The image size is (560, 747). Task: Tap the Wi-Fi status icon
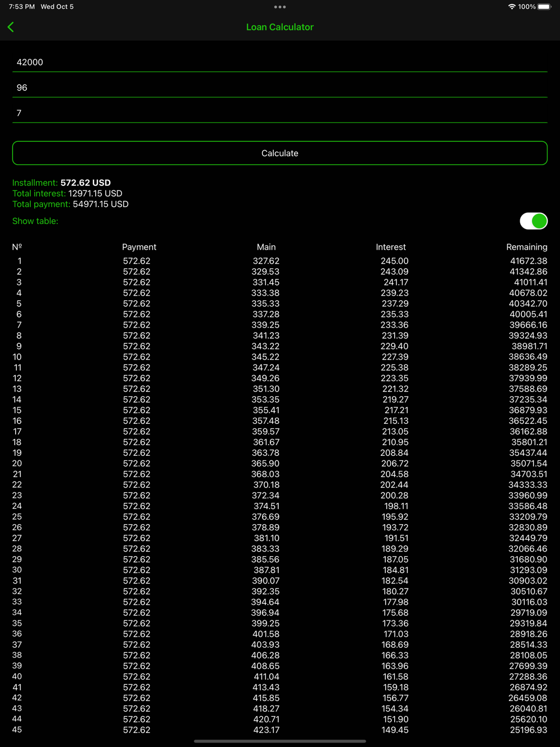pos(511,7)
